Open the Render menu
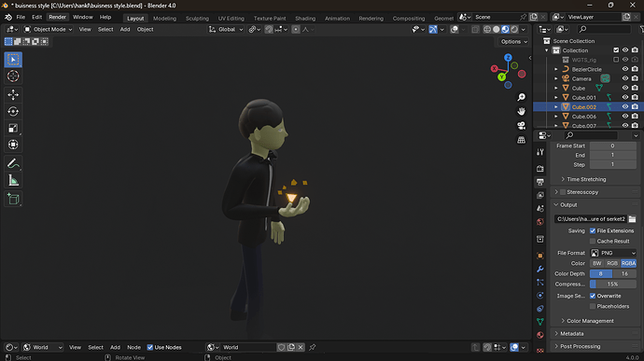 point(58,17)
